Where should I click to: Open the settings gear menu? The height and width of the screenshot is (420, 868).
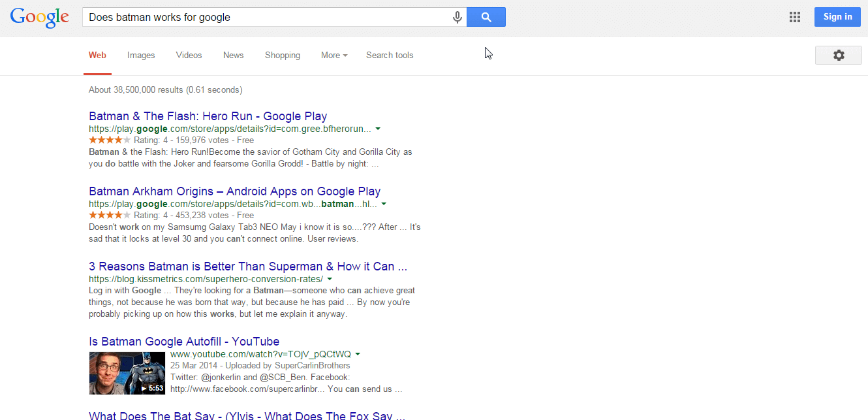pyautogui.click(x=839, y=56)
